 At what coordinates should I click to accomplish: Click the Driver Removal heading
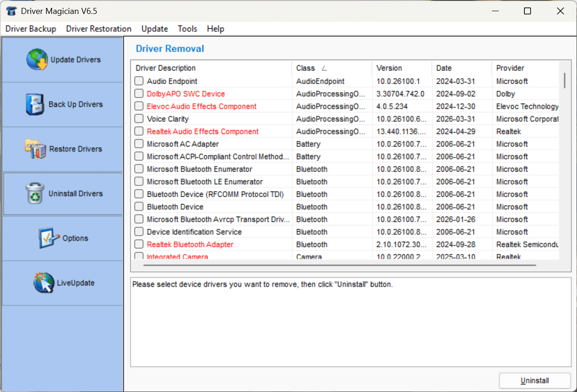(x=170, y=48)
